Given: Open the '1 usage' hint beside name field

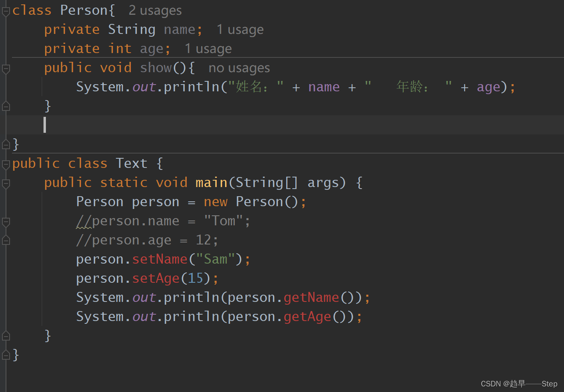Looking at the screenshot, I should 240,30.
